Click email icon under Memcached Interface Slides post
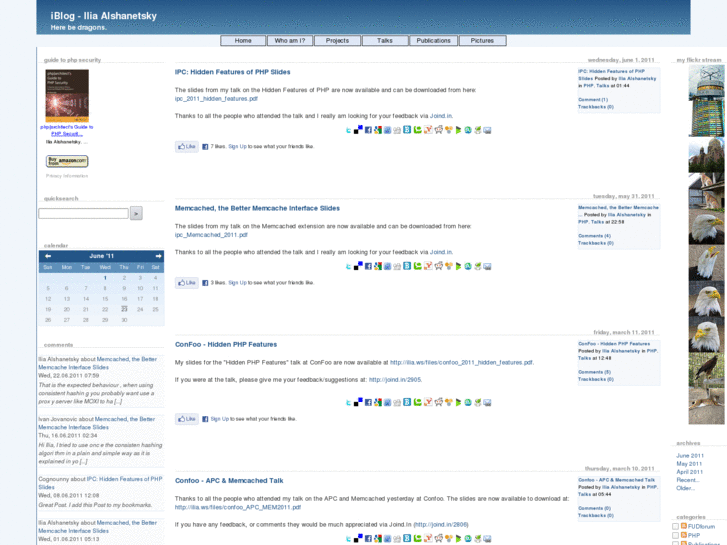Viewport: 727px width, 545px height. (487, 266)
